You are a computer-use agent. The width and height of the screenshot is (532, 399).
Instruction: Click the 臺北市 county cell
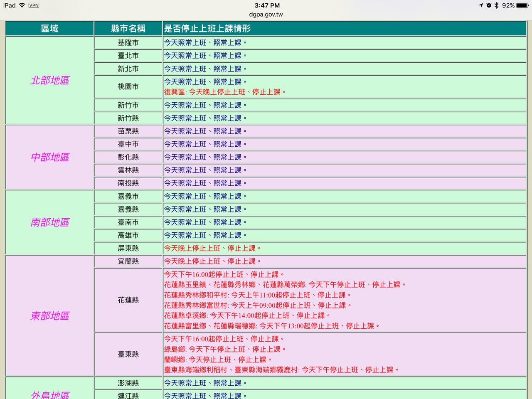128,56
